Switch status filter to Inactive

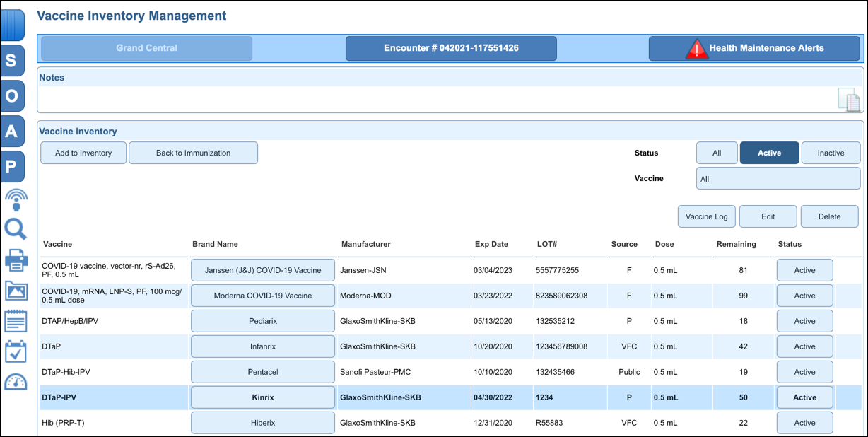(x=831, y=153)
